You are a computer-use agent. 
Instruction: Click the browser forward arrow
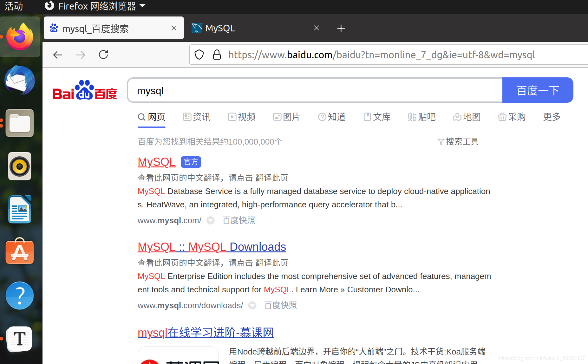point(81,55)
